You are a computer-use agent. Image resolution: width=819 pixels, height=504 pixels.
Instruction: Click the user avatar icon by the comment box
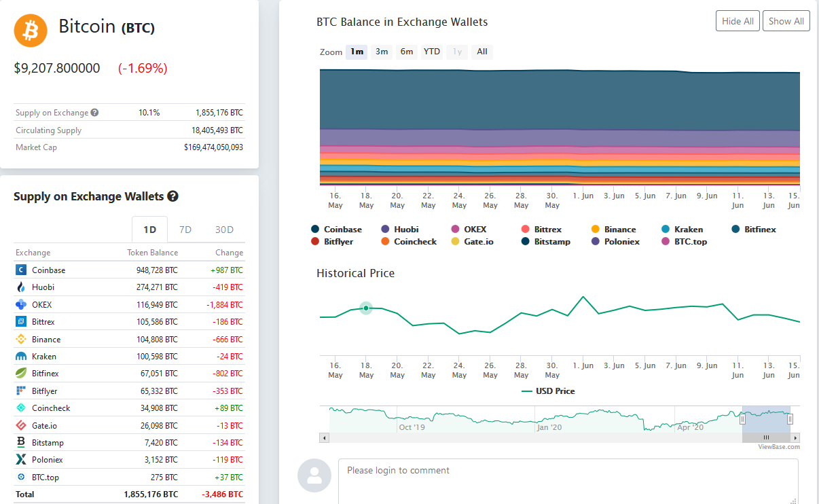314,475
